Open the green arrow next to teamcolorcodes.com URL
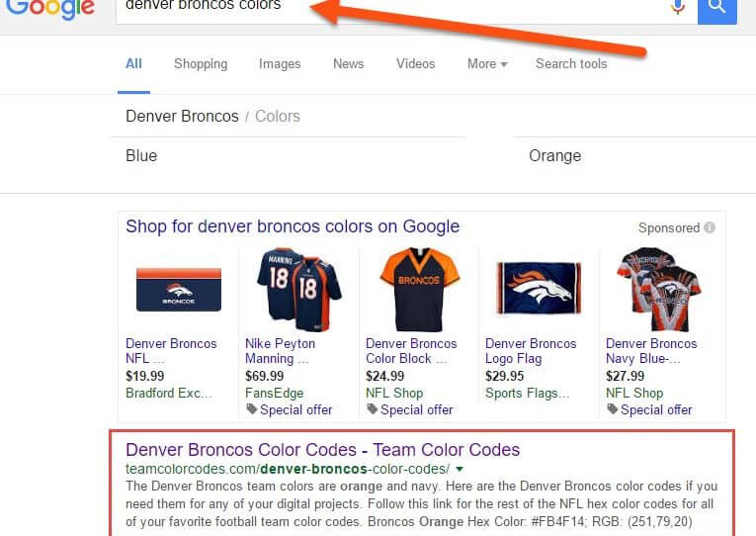 click(x=460, y=469)
